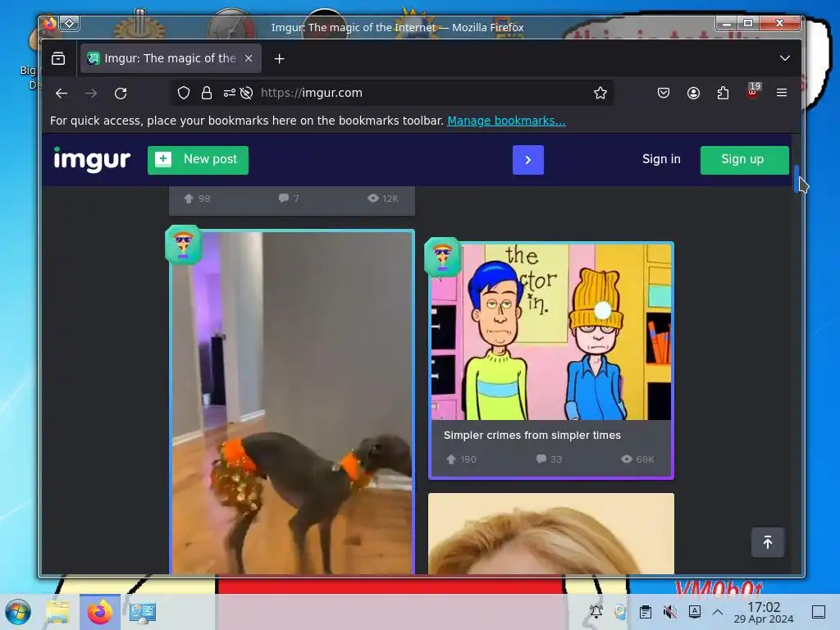The width and height of the screenshot is (840, 630).
Task: Switch to Firefox on the taskbar
Action: pos(100,612)
